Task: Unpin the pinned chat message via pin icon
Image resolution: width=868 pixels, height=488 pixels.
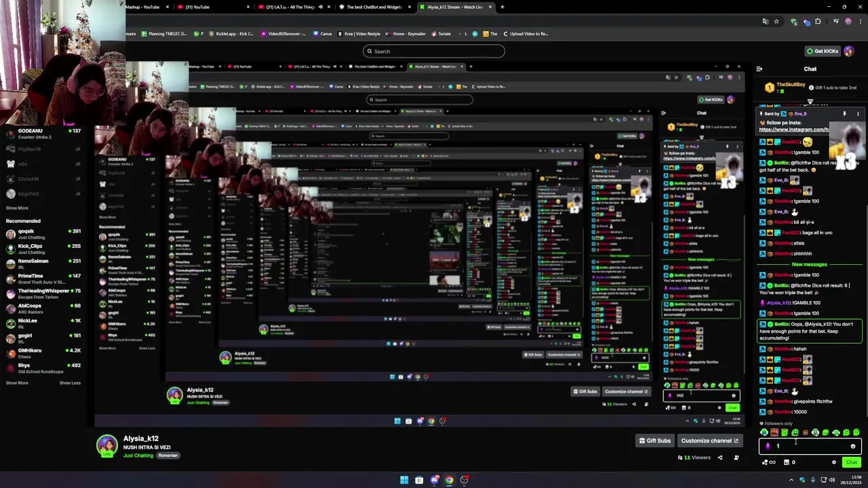Action: [844, 114]
